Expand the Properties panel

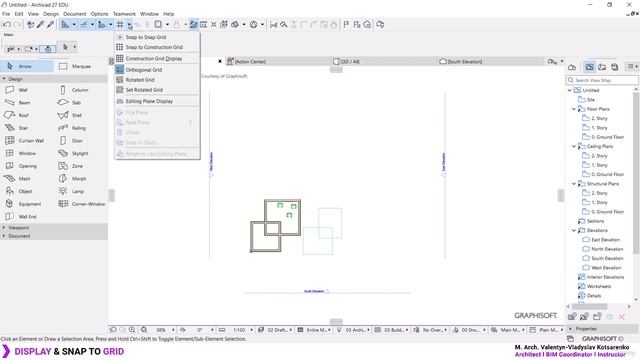pyautogui.click(x=571, y=329)
